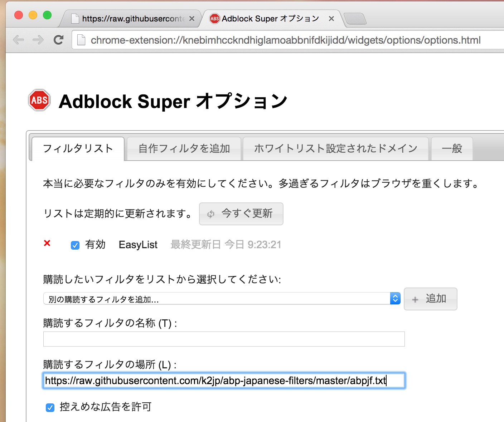Open the ホワイトリスト設定されたドメイン tab
The image size is (504, 422).
pos(336,149)
